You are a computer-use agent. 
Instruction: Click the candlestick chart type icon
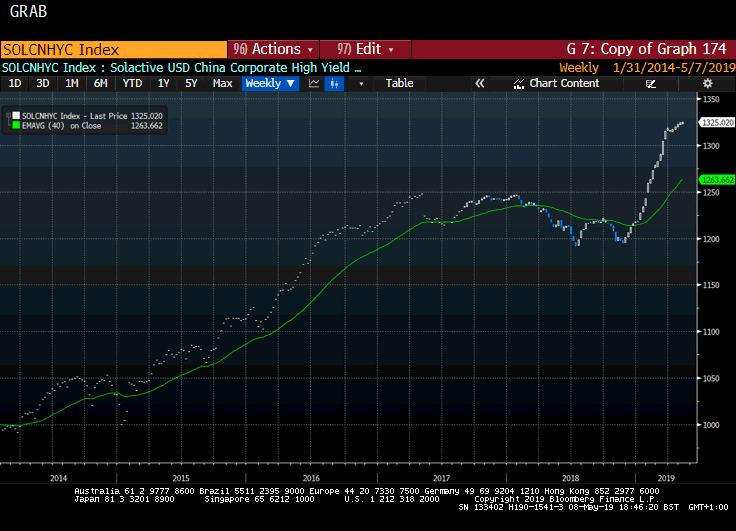pyautogui.click(x=336, y=84)
